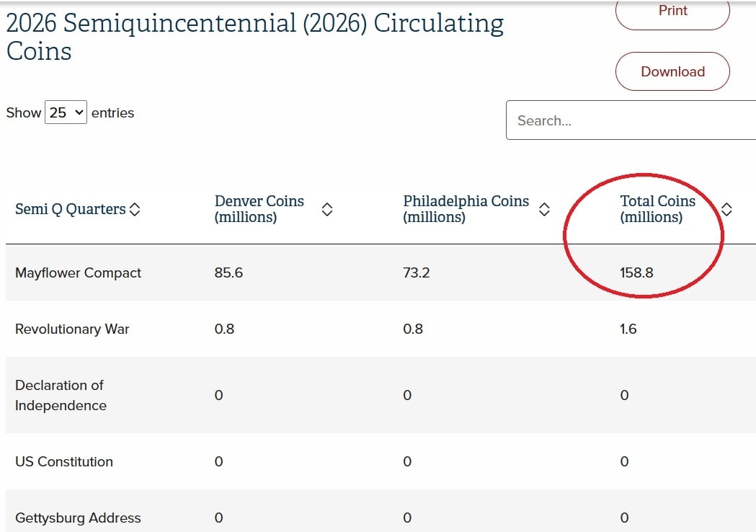Sort by Semi Q Quarters arrow icon
The width and height of the screenshot is (756, 532).
point(135,210)
